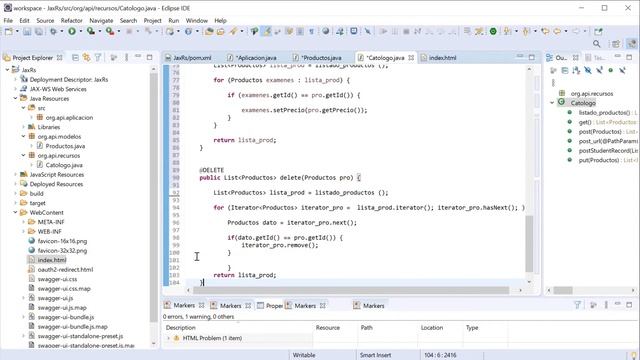Click the New file toolbar icon
Screen dimensions: 640x360
(x=9, y=31)
